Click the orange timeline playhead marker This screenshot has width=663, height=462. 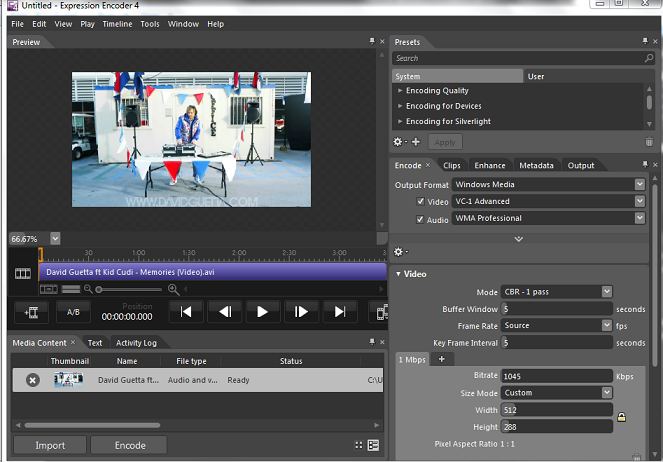click(x=41, y=254)
